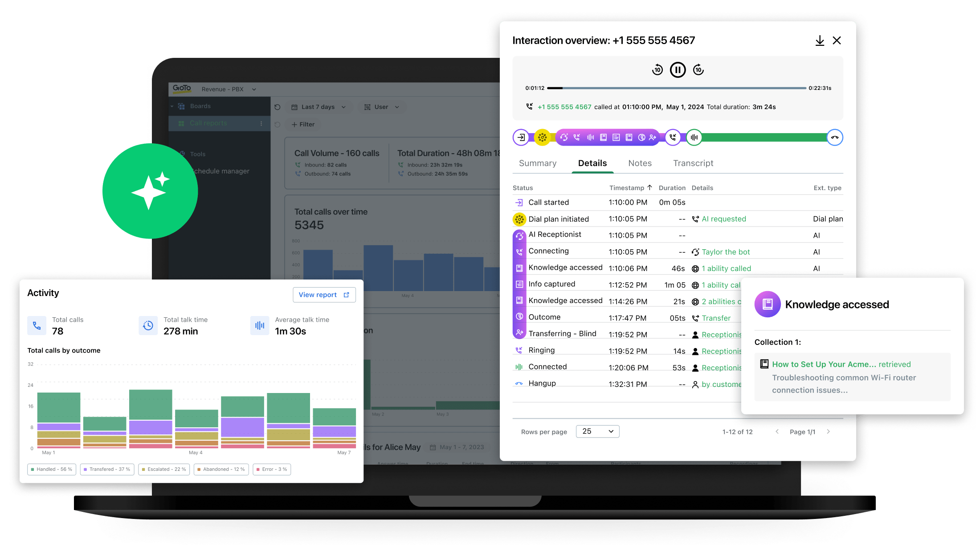Select Call reports in the sidebar

pos(208,123)
